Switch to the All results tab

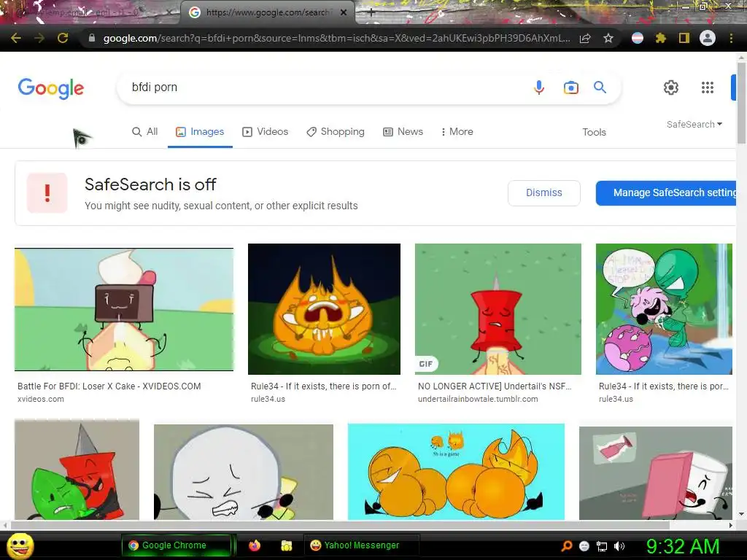(145, 131)
